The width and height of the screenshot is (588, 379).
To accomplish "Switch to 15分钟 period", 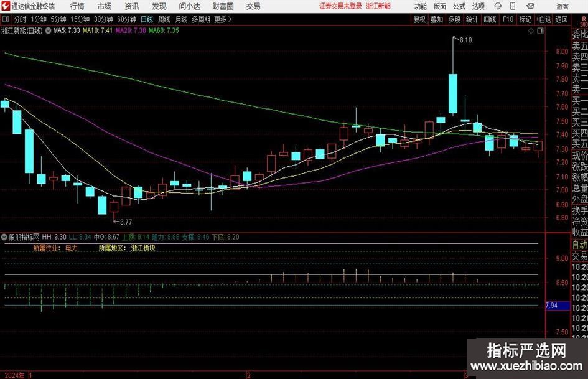I will point(80,19).
